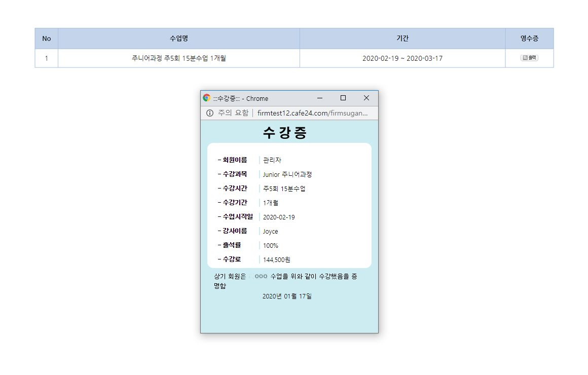Maximize the 수강증 popup window

343,98
